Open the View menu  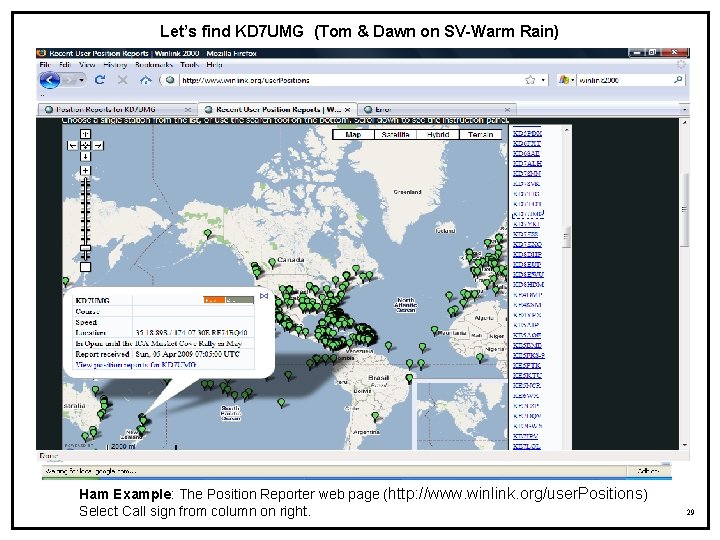[87, 65]
